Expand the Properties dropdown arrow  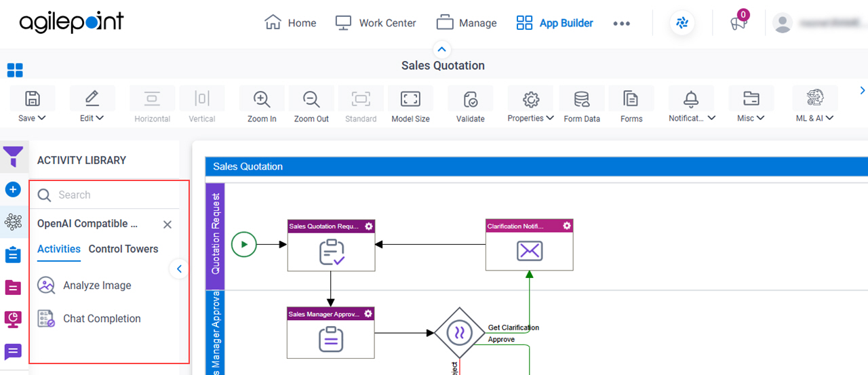pos(550,118)
